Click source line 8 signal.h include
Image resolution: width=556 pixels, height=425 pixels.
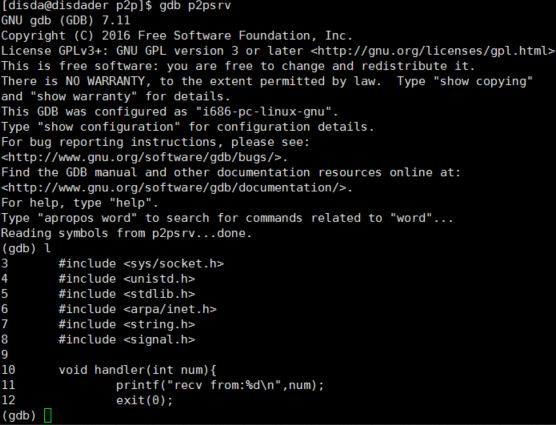pos(127,340)
